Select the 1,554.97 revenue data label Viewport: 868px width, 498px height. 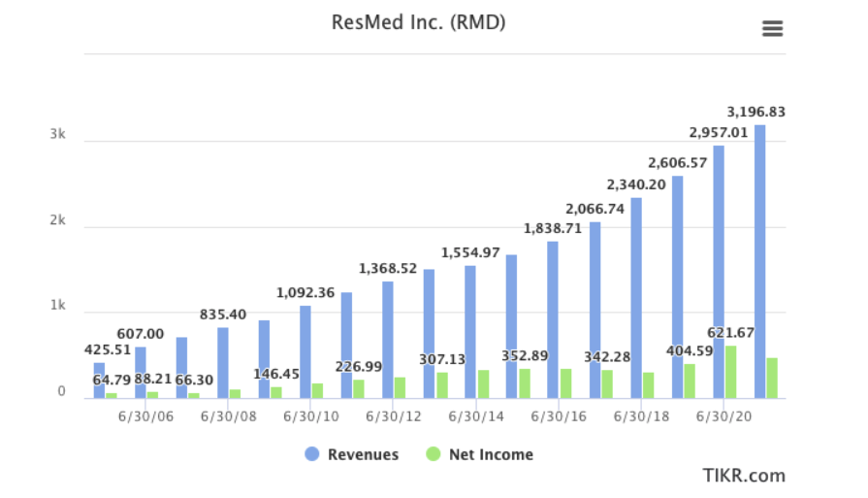point(470,252)
